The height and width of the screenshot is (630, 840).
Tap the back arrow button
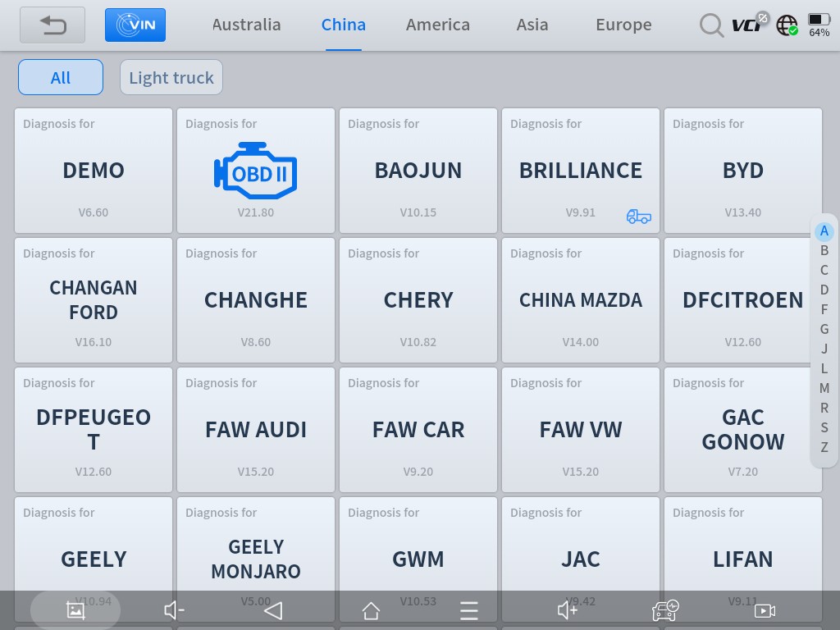[52, 25]
